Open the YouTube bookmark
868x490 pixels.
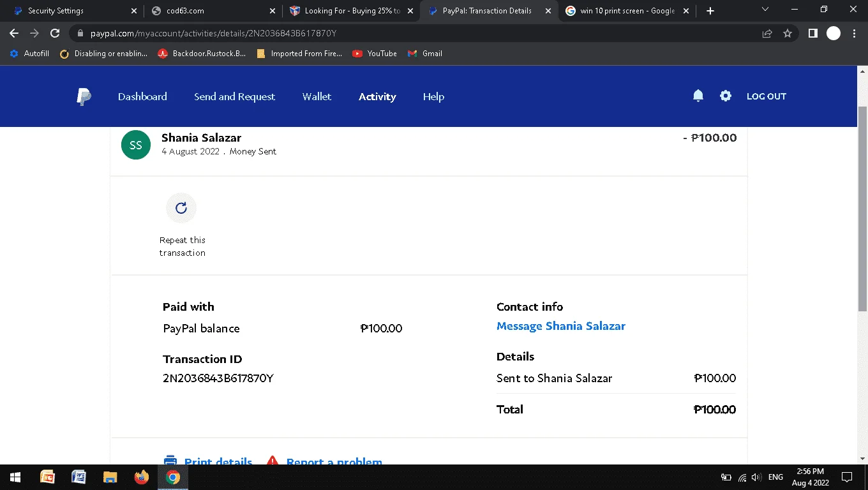375,54
